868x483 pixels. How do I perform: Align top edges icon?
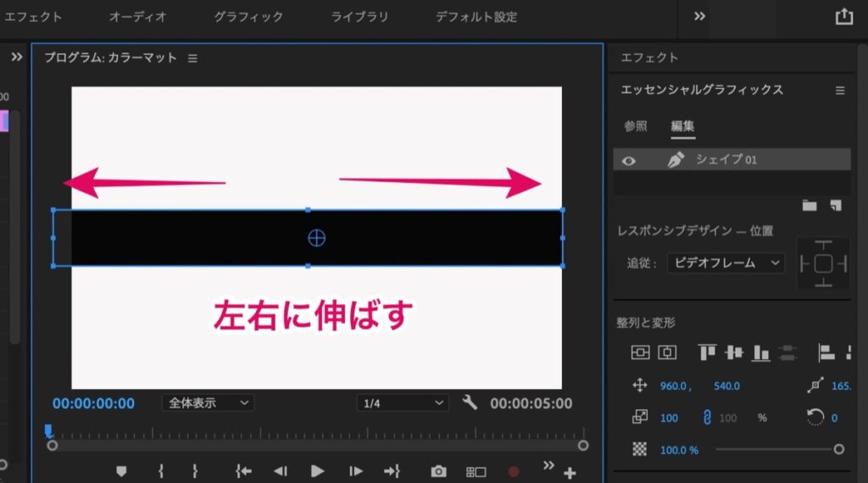pos(707,353)
